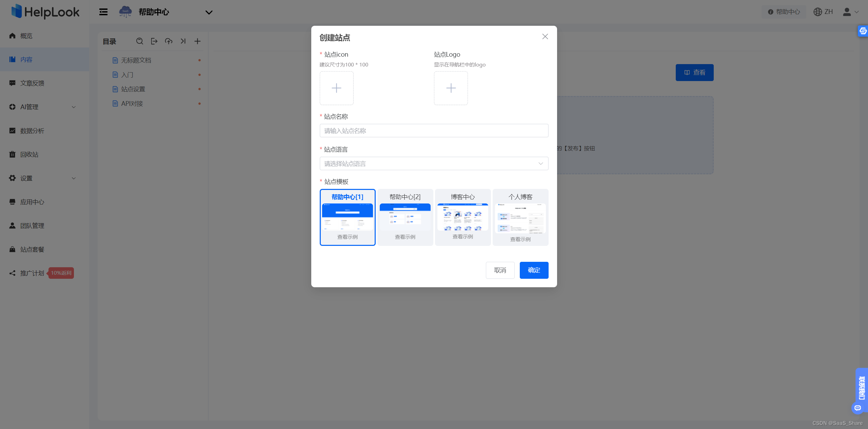The image size is (868, 429).
Task: Click the 站点名称 input field
Action: [434, 131]
